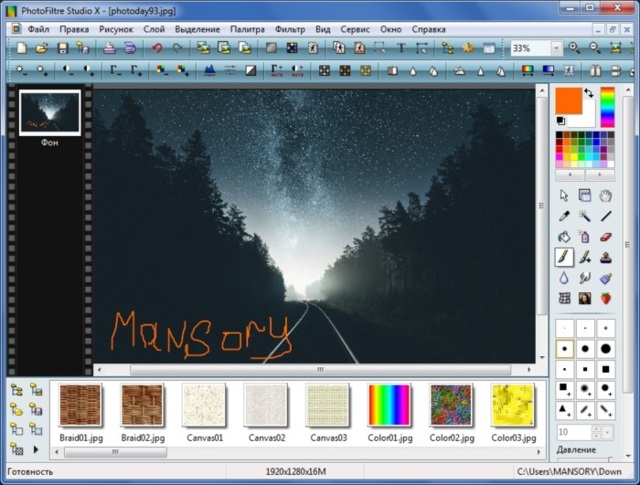This screenshot has height=485, width=640.
Task: Zoom in with the magnifier plus icon
Action: pos(574,48)
